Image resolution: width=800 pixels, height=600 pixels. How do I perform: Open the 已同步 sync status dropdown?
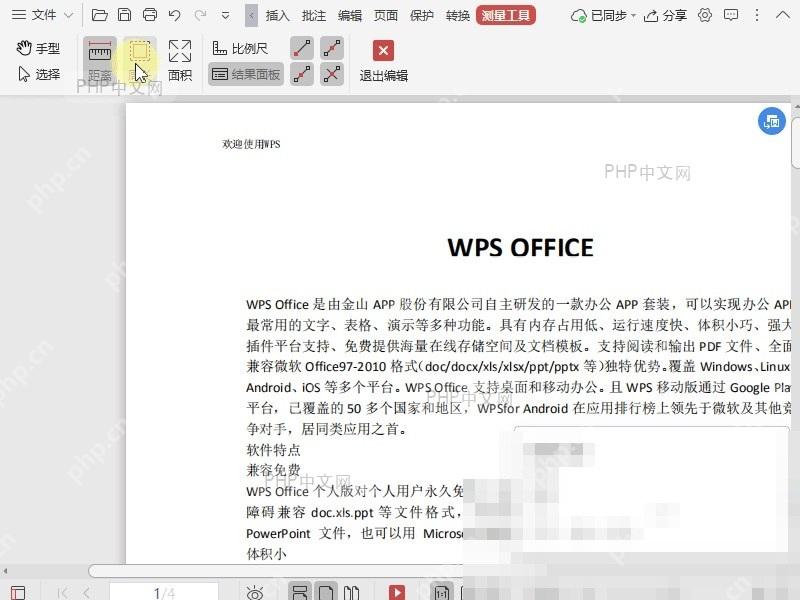[603, 16]
